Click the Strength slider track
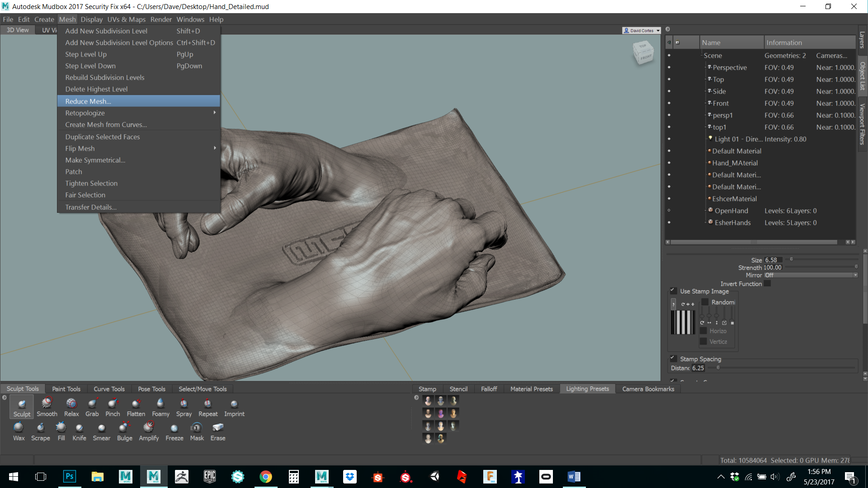This screenshot has width=868, height=488. (821, 267)
